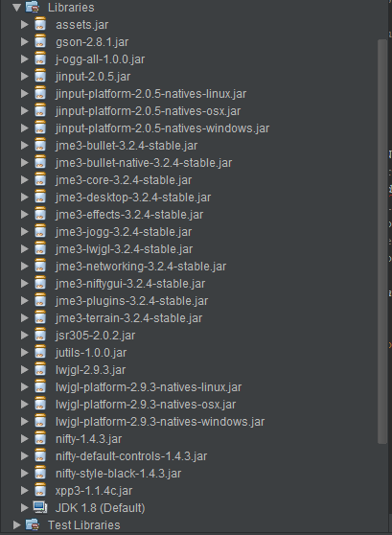Expand the Test Libraries node
The width and height of the screenshot is (392, 535).
[x=16, y=524]
